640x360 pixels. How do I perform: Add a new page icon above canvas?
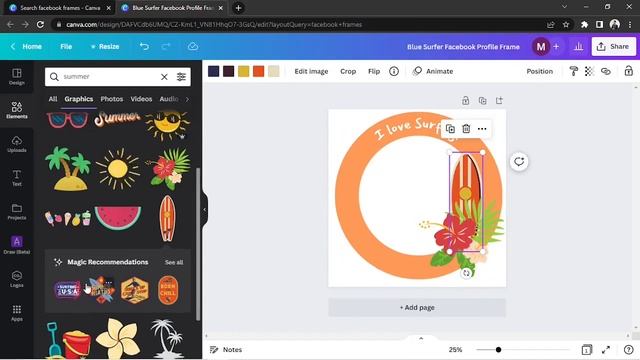click(499, 100)
